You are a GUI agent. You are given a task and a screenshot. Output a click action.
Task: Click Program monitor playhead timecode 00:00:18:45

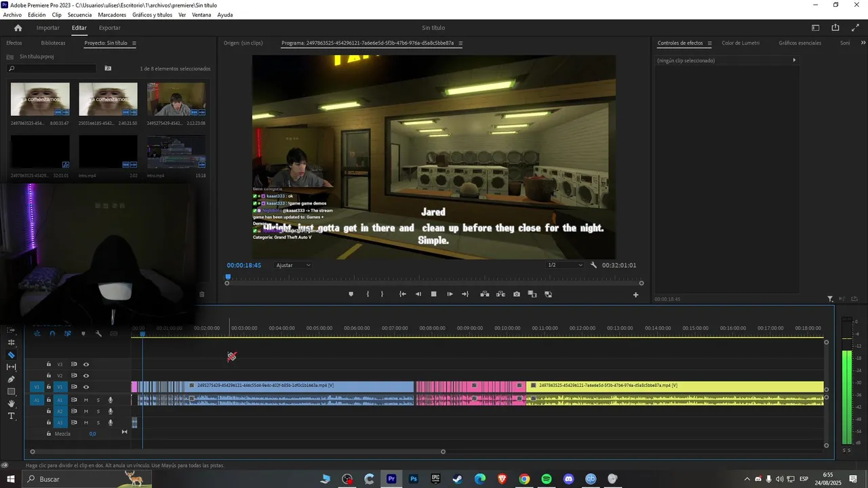tap(244, 265)
